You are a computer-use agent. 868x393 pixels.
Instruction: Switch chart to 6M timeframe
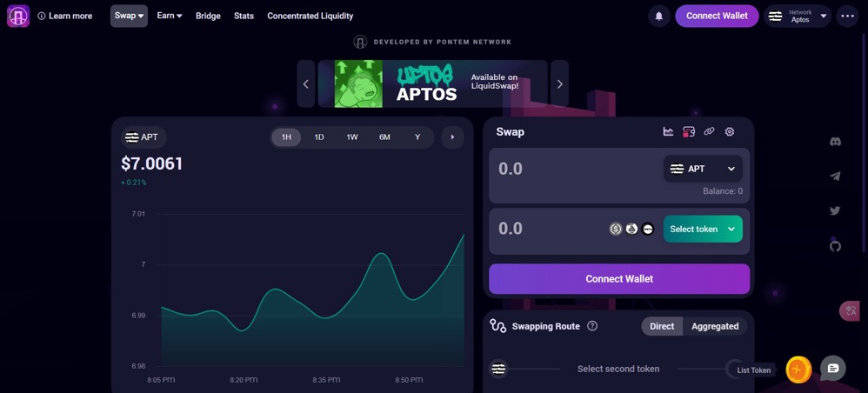[384, 137]
